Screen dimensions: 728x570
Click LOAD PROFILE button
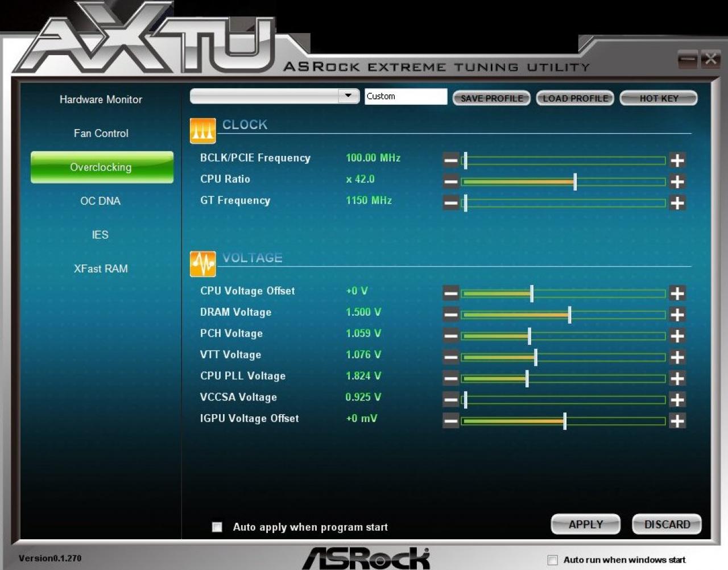point(575,98)
